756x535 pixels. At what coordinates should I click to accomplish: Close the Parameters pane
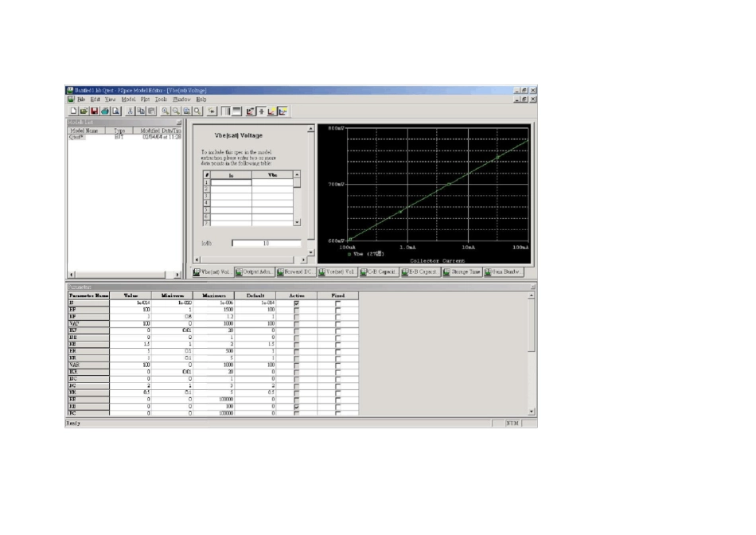(532, 287)
